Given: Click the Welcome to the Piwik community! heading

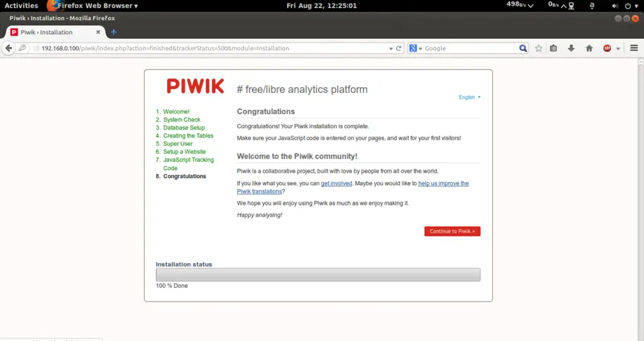Looking at the screenshot, I should tap(297, 156).
